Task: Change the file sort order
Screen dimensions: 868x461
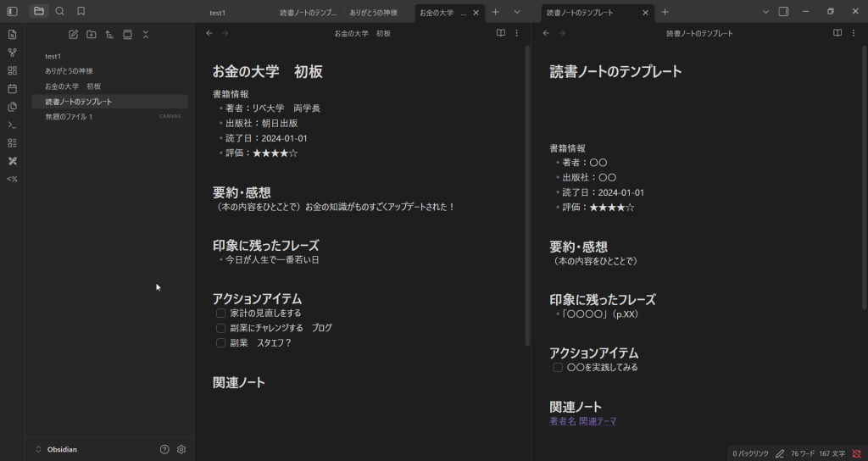Action: (109, 34)
